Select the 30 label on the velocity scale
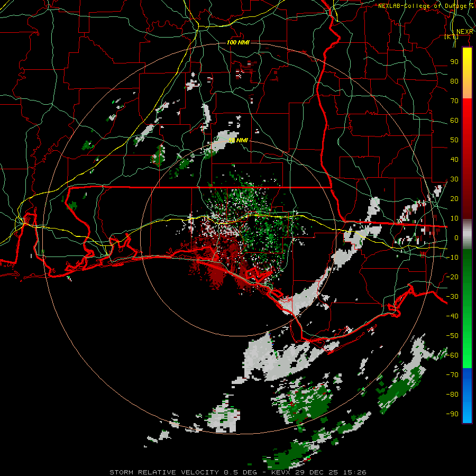Image resolution: width=476 pixels, height=476 pixels. 454,179
